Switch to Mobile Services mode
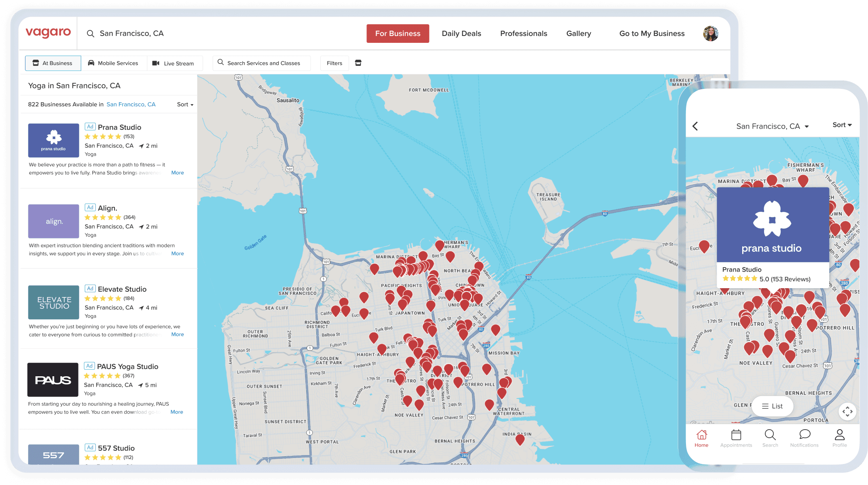 click(114, 63)
